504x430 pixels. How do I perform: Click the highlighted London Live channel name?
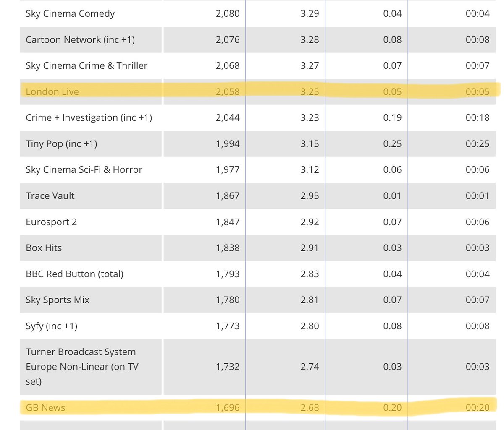(x=52, y=92)
